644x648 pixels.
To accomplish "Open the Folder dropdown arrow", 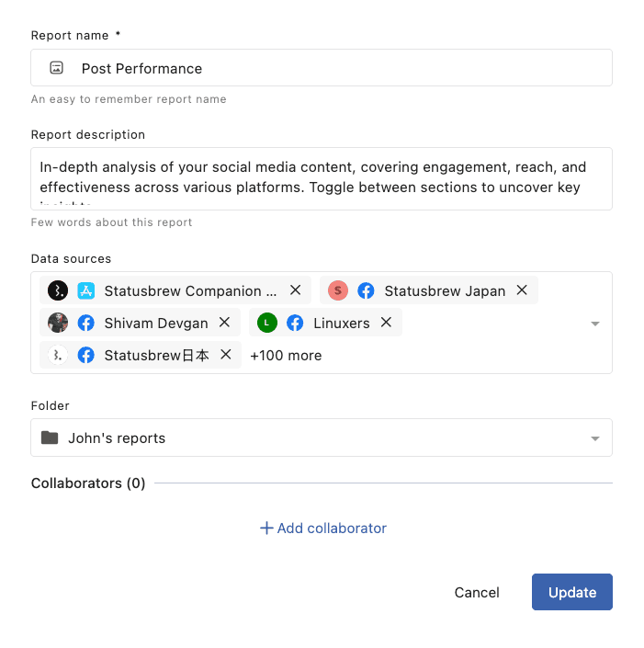I will coord(594,438).
